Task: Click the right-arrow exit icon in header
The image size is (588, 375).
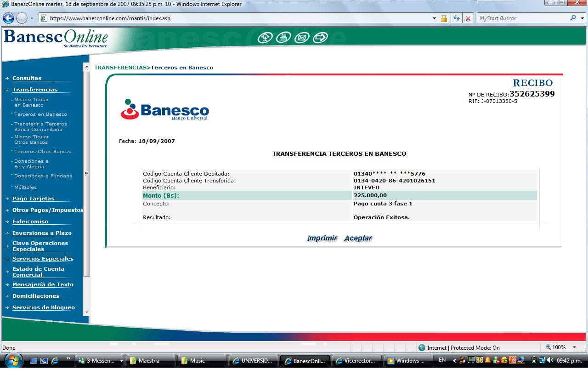Action: pyautogui.click(x=320, y=38)
